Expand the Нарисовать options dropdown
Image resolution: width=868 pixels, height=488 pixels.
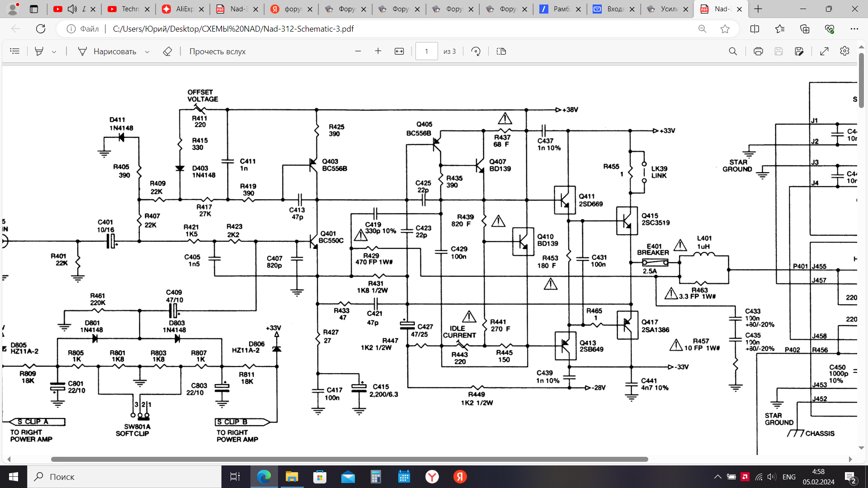[x=147, y=52]
